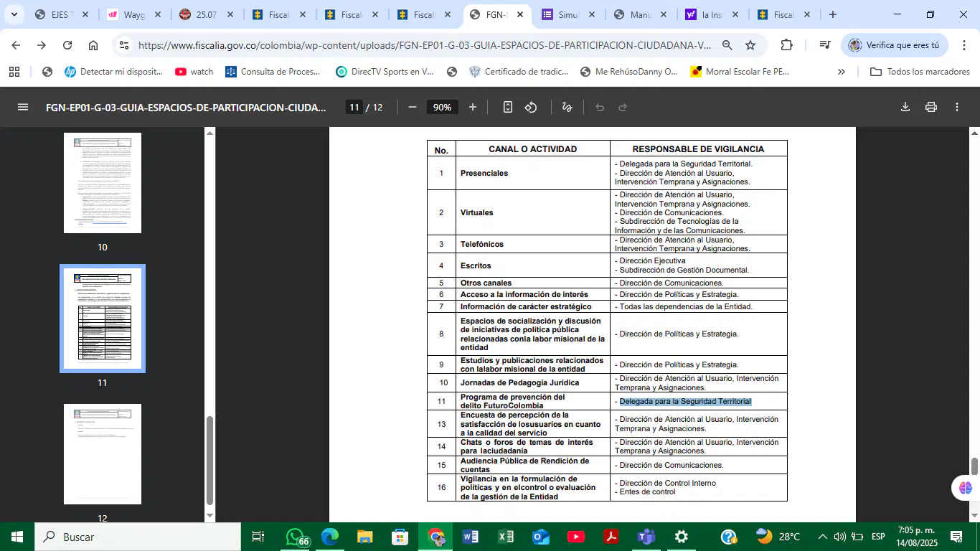
Task: Toggle the PDF sidebar with the hamburger menu
Action: (x=23, y=107)
